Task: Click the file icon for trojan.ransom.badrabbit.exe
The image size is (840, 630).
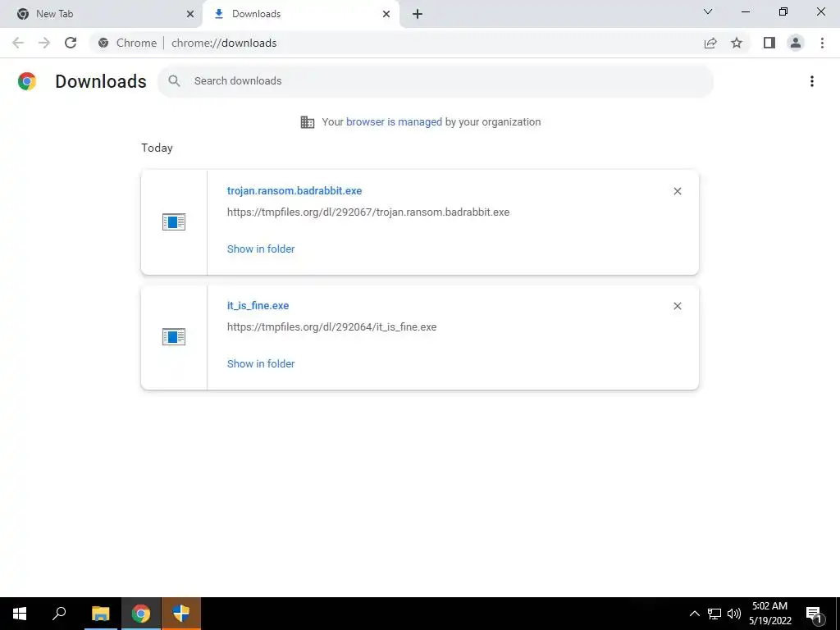Action: pos(174,221)
